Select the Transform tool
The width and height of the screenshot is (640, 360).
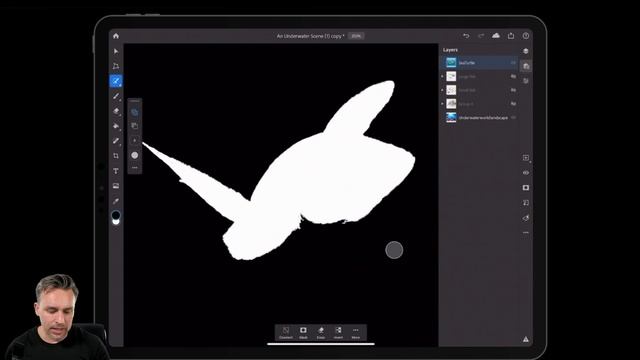tap(116, 66)
